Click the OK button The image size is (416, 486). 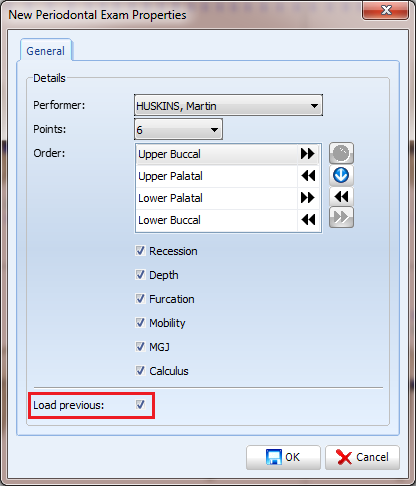283,457
